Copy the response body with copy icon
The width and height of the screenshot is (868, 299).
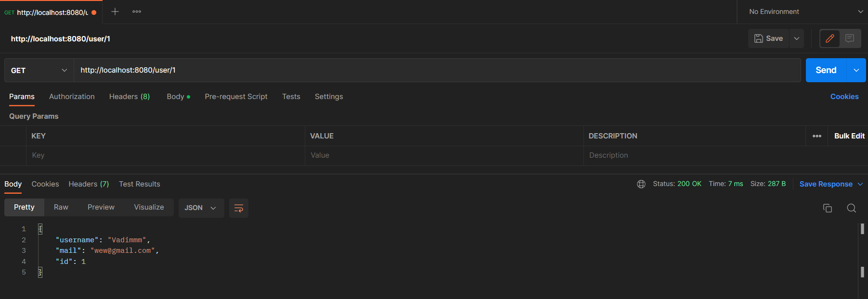coord(828,208)
